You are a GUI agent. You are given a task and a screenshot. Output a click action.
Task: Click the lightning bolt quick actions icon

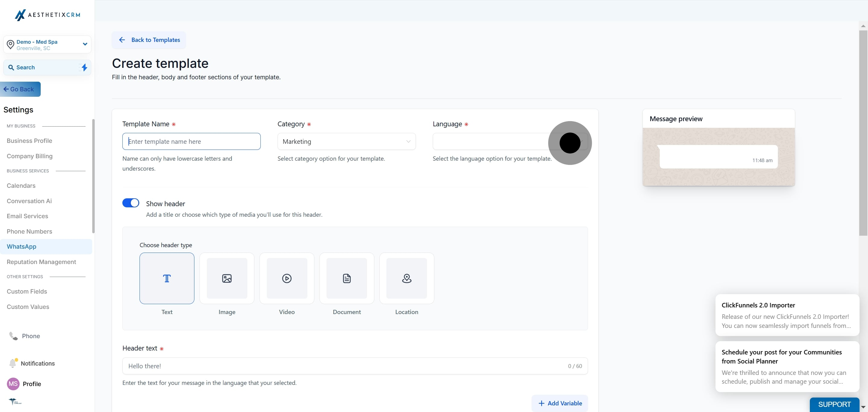click(84, 68)
